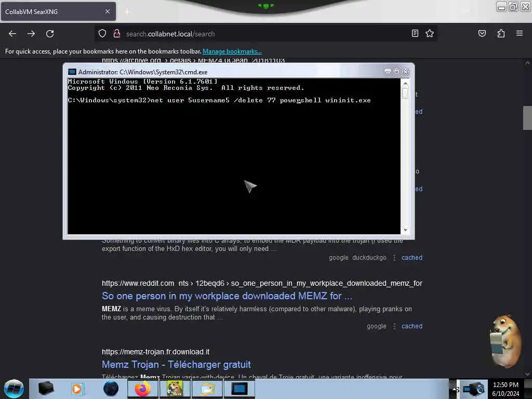Screen dimensions: 532x399
Task: Open the Reddit MEMZ workplace result
Action: coord(227,296)
